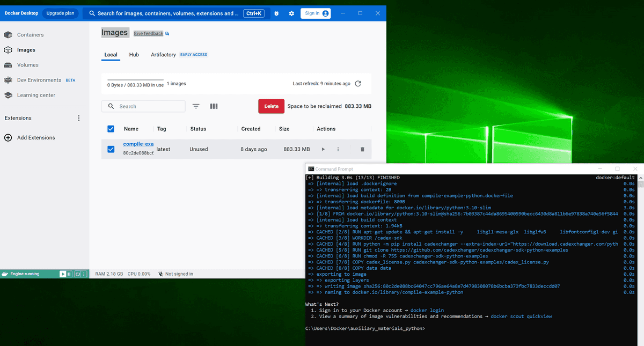The height and width of the screenshot is (346, 644).
Task: Click the images Search field
Action: click(143, 106)
